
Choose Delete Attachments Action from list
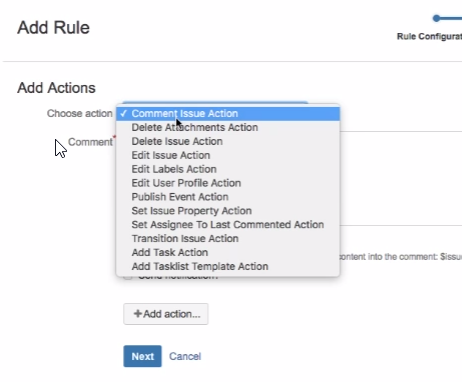[228, 127]
